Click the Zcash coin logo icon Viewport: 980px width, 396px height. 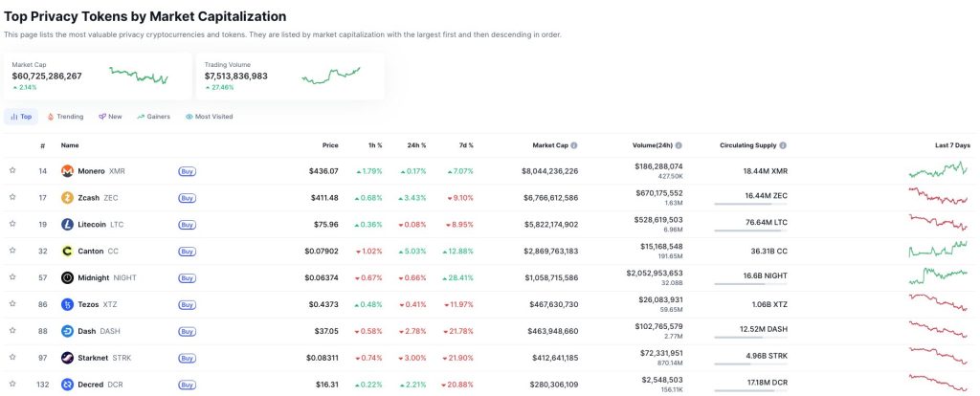pyautogui.click(x=67, y=198)
